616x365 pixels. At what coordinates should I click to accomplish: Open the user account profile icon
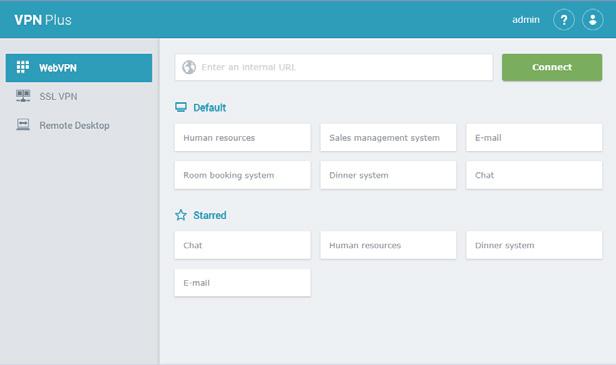592,20
